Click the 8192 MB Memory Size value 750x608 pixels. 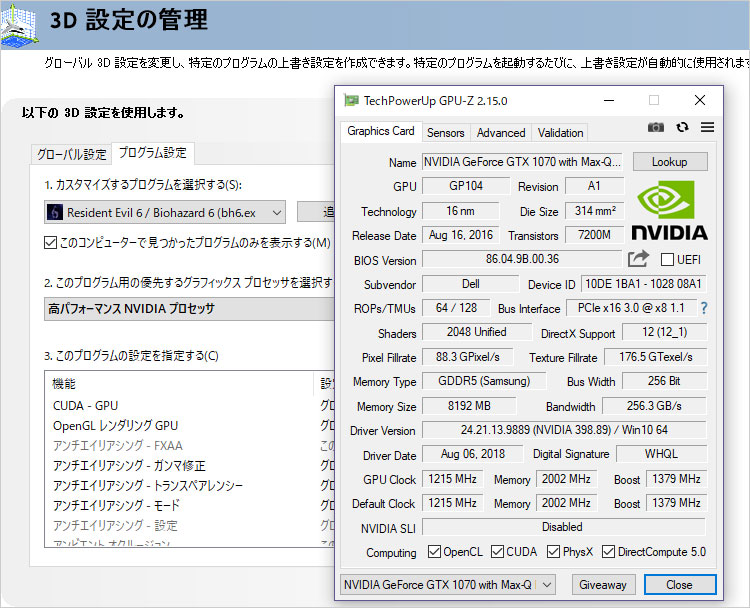tap(469, 406)
